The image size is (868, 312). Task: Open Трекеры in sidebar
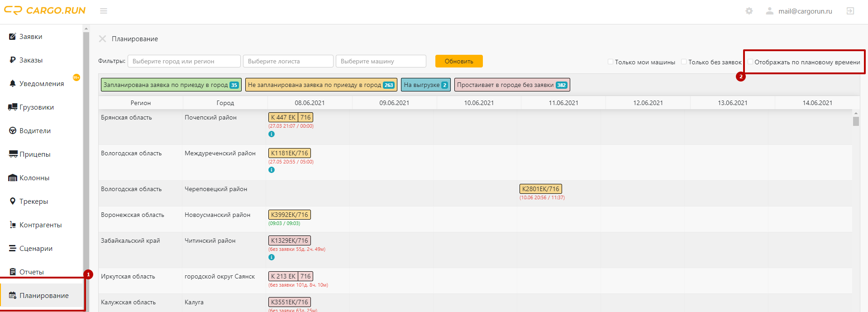click(x=33, y=202)
